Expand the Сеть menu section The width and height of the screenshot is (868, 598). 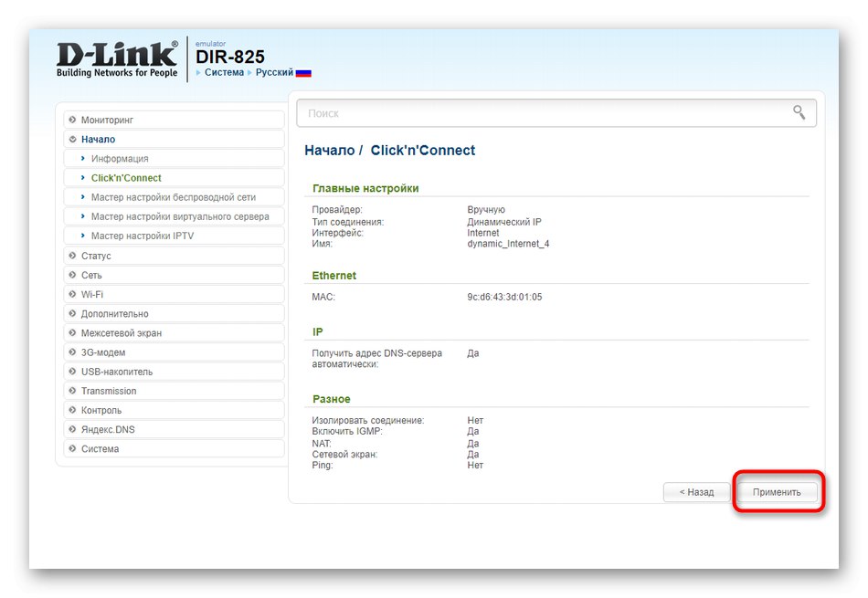point(174,276)
